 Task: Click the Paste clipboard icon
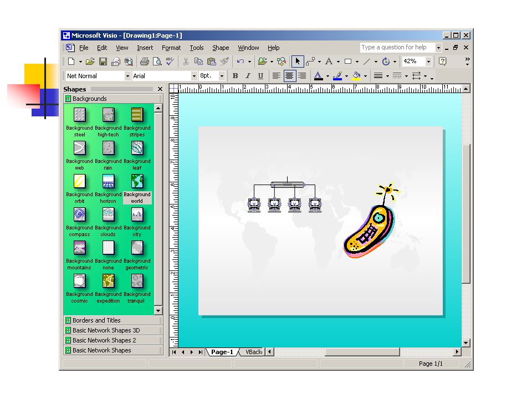[x=211, y=62]
